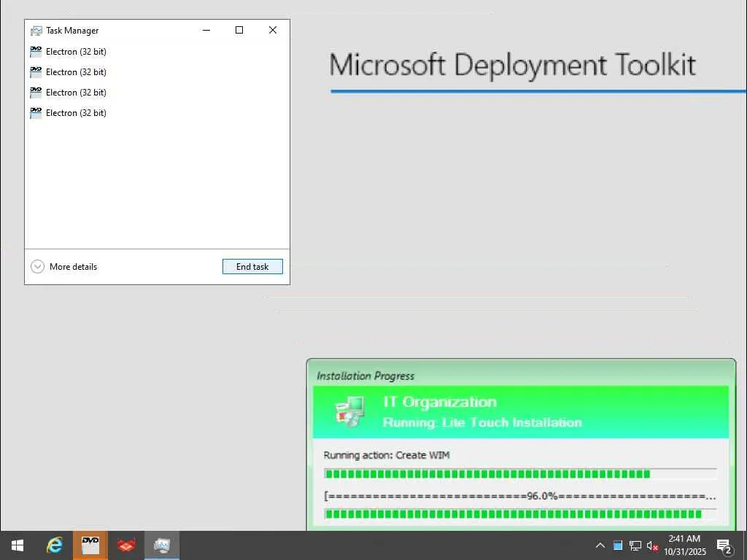Image resolution: width=747 pixels, height=560 pixels.
Task: Click the 96.0% progress text
Action: [x=542, y=496]
